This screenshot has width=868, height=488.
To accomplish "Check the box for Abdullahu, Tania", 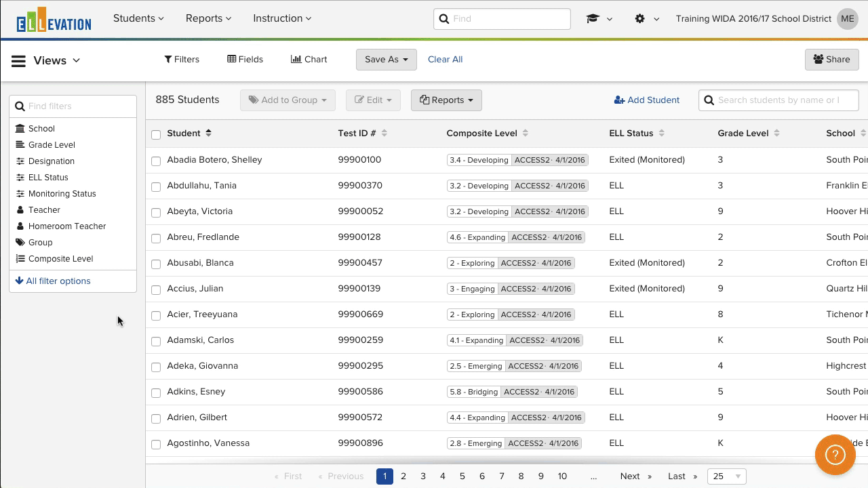I will coord(156,187).
